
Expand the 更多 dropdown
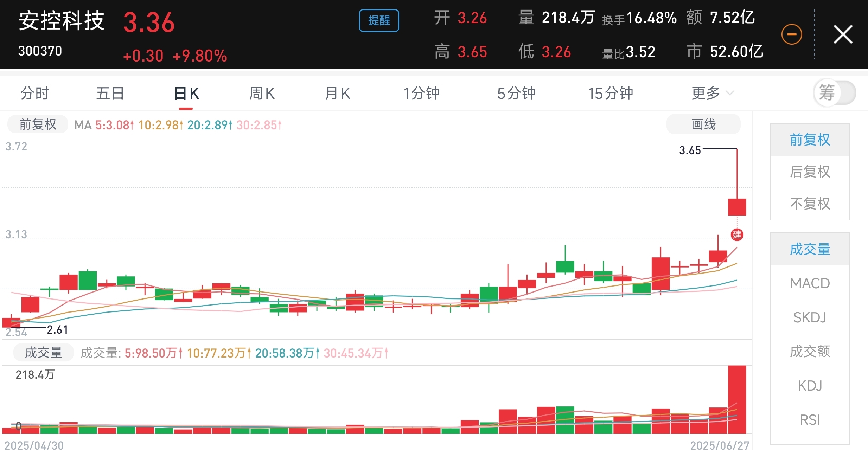pos(712,94)
